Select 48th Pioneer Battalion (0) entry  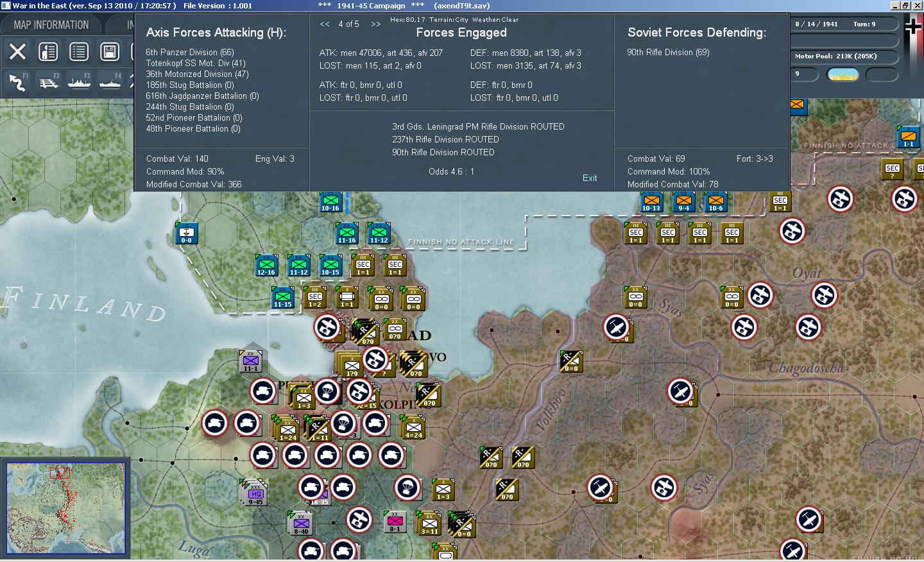(193, 128)
